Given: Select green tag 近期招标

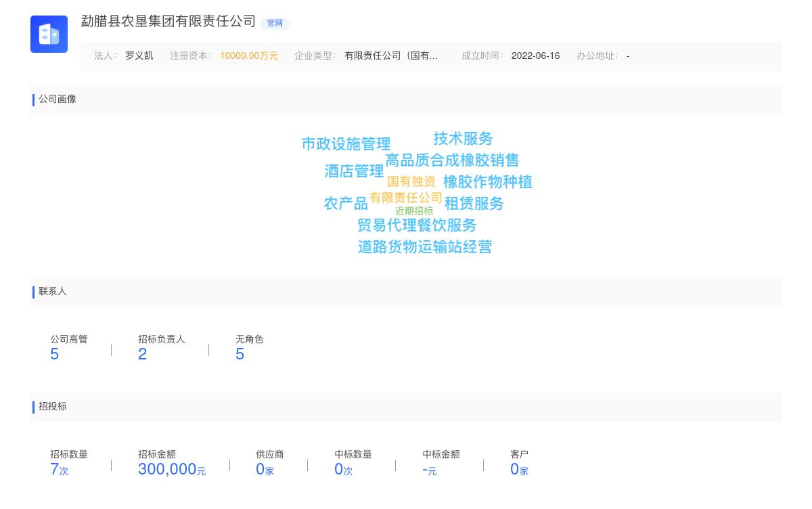Looking at the screenshot, I should 414,211.
